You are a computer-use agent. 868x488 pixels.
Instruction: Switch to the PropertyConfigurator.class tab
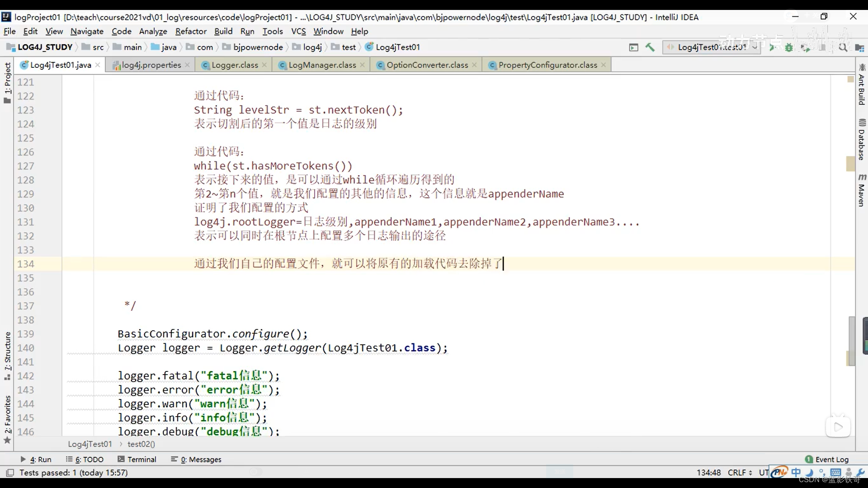[547, 65]
